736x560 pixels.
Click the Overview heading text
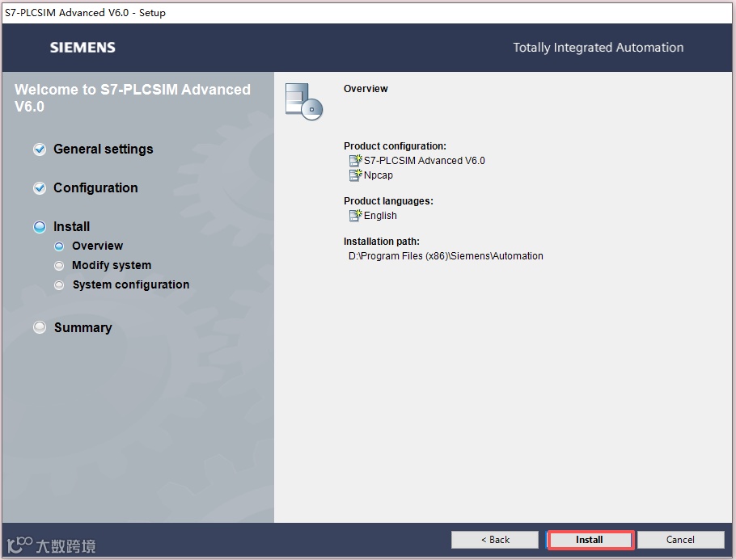tap(366, 89)
